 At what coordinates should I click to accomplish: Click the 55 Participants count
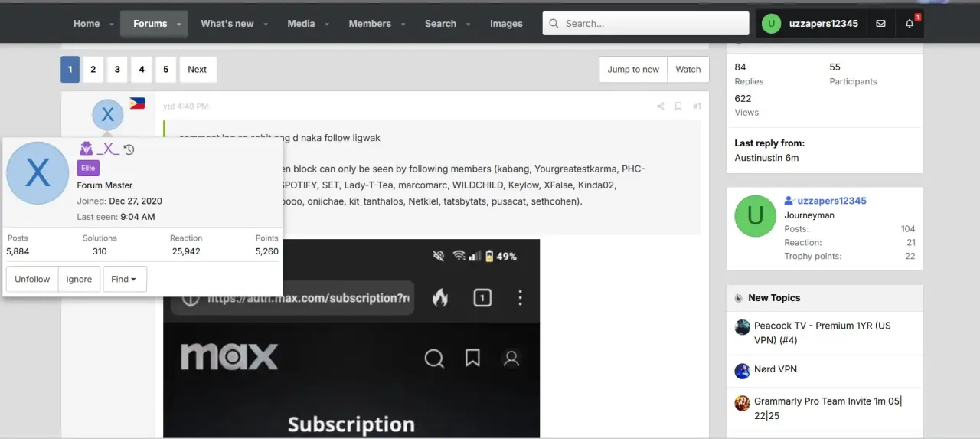pyautogui.click(x=835, y=67)
